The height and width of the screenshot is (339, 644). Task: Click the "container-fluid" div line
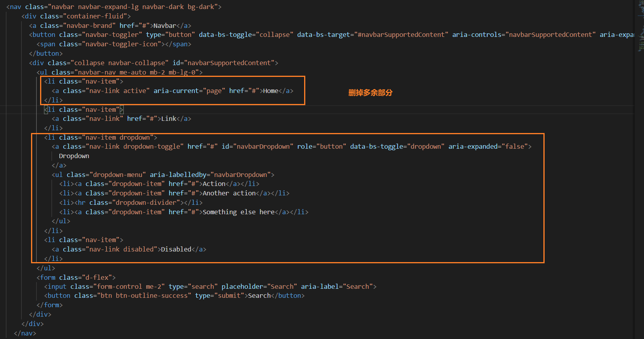click(76, 16)
